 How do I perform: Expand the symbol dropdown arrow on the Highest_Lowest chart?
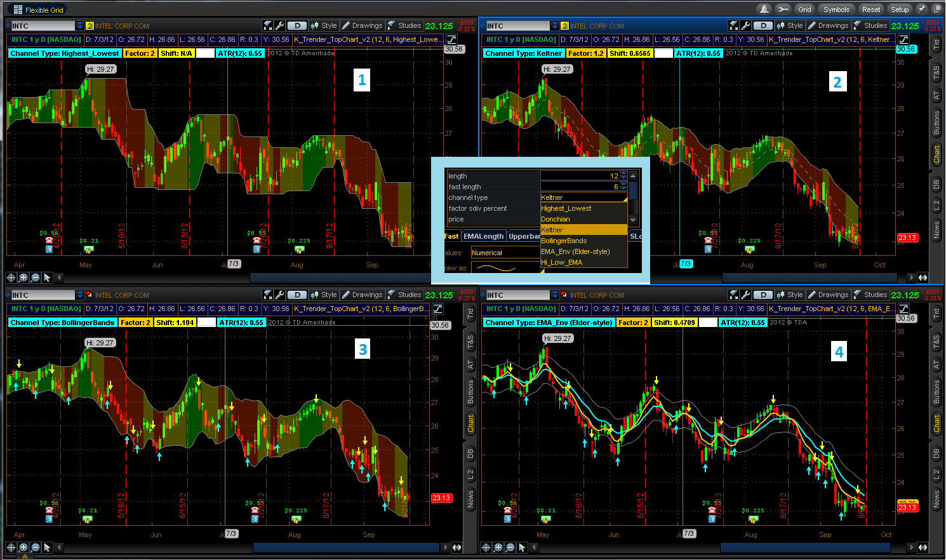pos(79,26)
